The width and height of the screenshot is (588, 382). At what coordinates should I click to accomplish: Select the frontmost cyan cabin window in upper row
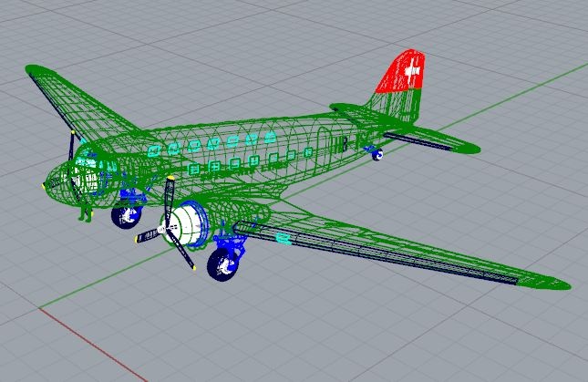tap(154, 150)
